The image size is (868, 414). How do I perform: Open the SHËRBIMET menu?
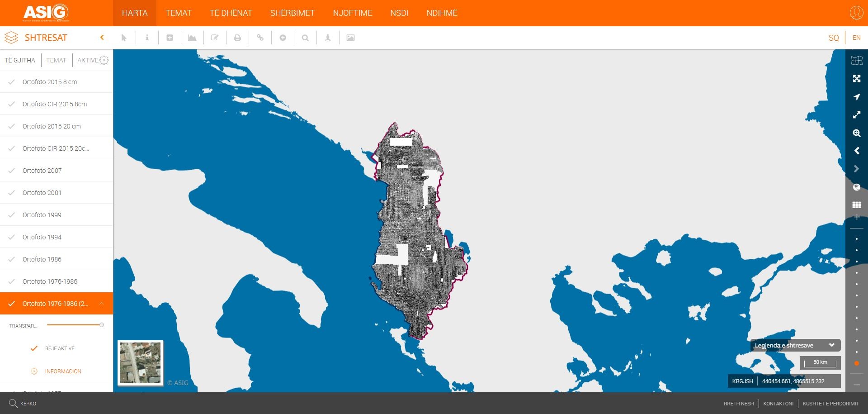pyautogui.click(x=292, y=13)
